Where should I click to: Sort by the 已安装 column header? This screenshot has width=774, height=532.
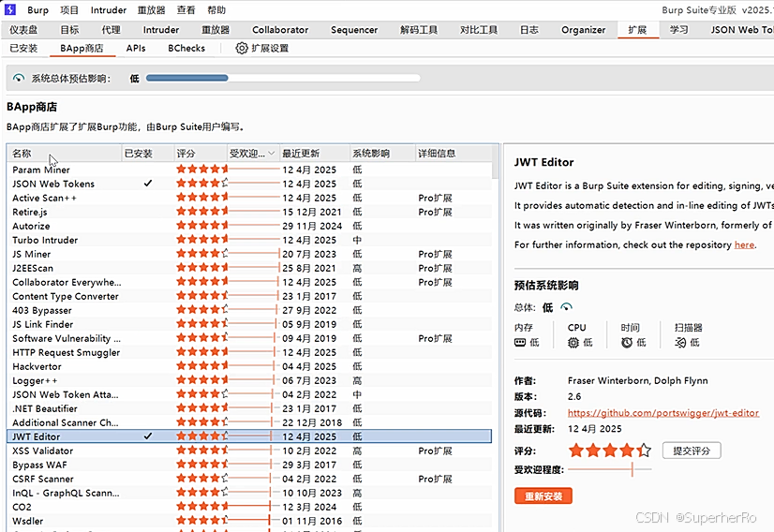pos(148,154)
